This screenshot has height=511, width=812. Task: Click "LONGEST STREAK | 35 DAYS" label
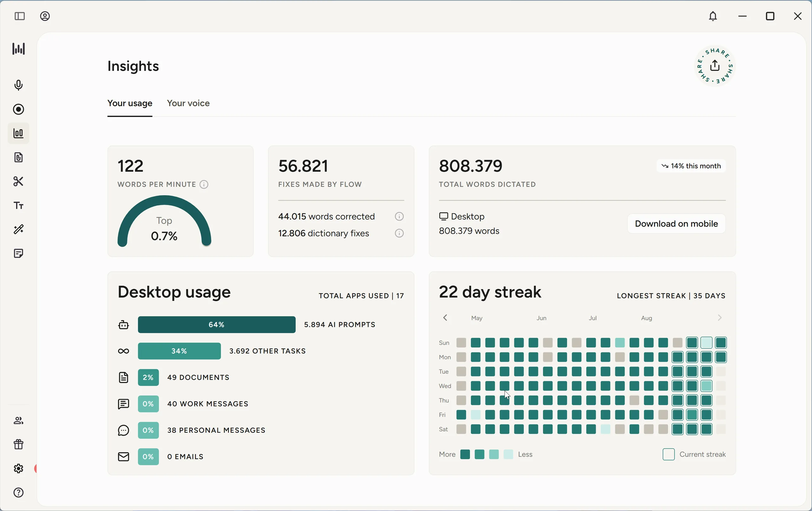coord(671,296)
